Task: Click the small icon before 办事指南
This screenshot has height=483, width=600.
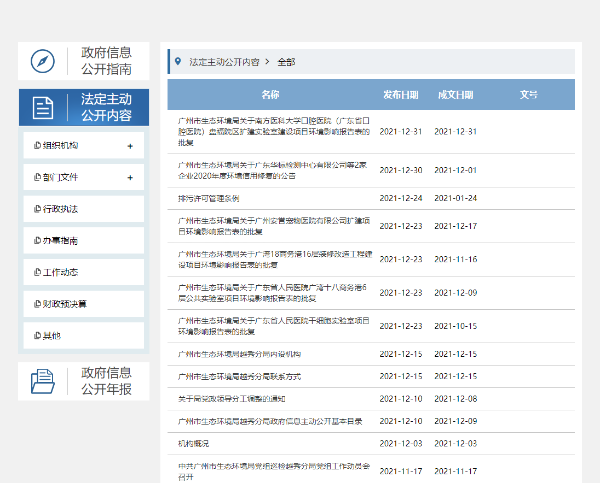Action: [37, 241]
